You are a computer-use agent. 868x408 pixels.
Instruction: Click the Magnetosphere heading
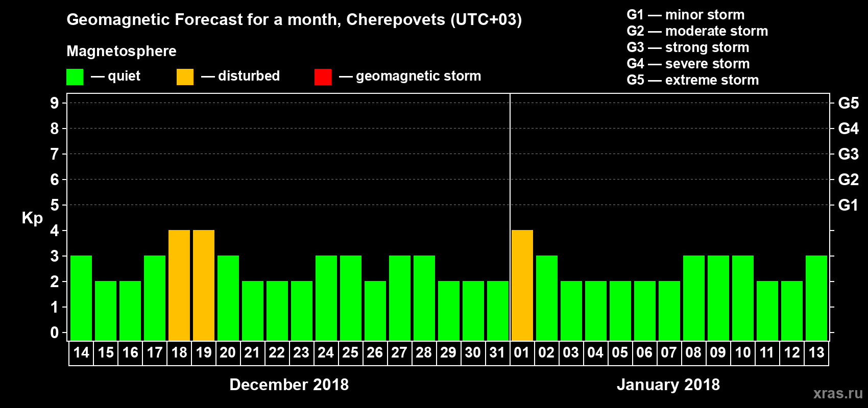tap(122, 52)
